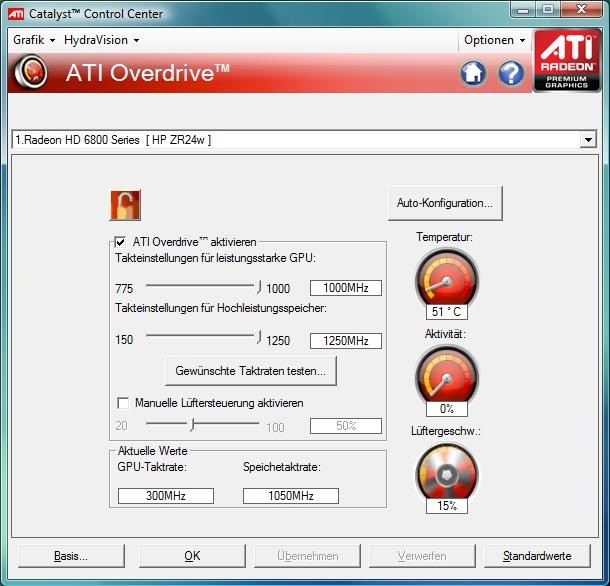Click the ATI Radeon Premium Graphics logo
This screenshot has height=586, width=610.
566,61
